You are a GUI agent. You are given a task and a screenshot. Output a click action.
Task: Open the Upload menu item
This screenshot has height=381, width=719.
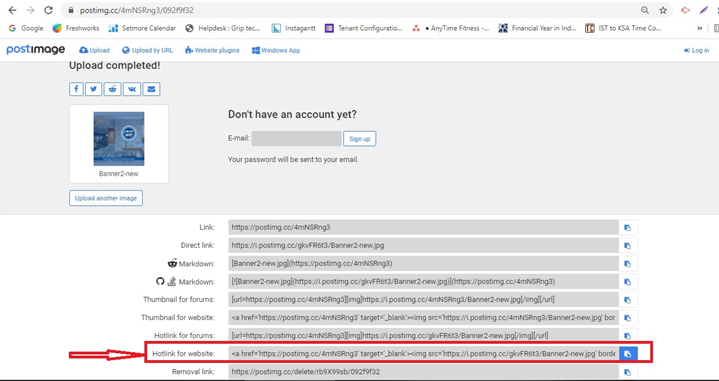(x=94, y=50)
